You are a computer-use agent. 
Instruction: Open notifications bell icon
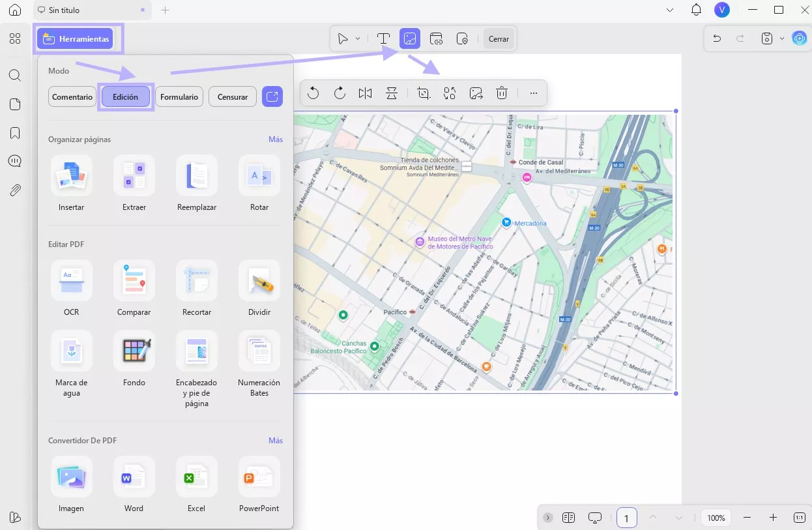(696, 10)
